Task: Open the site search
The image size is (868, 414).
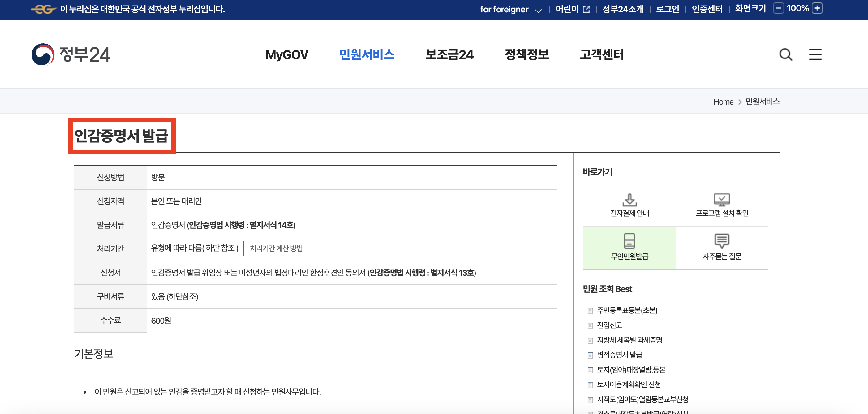Action: pyautogui.click(x=785, y=55)
